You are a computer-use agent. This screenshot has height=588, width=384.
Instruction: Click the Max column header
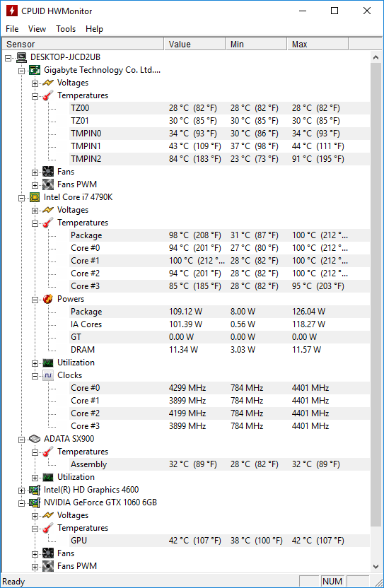[318, 45]
